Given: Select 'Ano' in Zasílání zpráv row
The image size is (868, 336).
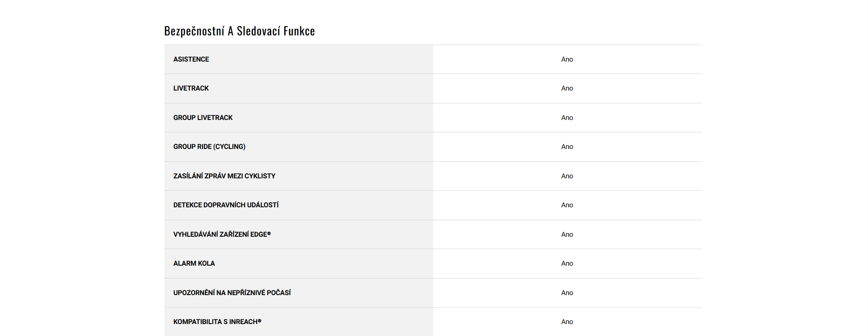Looking at the screenshot, I should point(567,176).
